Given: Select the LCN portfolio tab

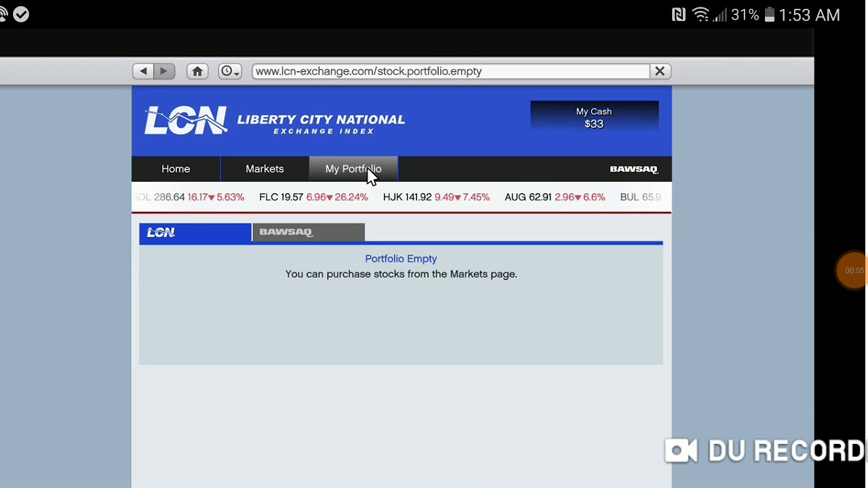Looking at the screenshot, I should (x=195, y=232).
